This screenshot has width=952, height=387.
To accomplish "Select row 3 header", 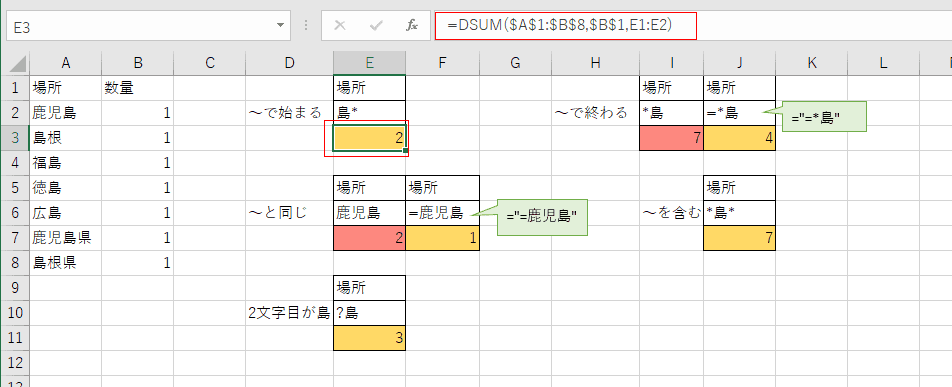I will (15, 137).
